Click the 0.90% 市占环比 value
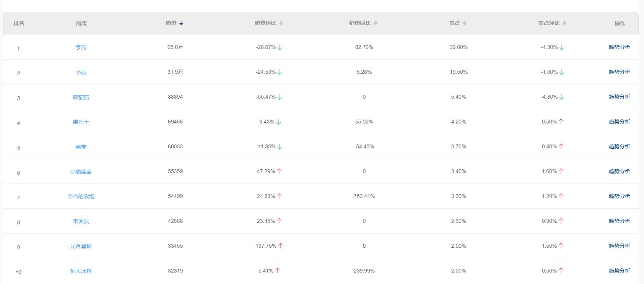 tap(549, 221)
